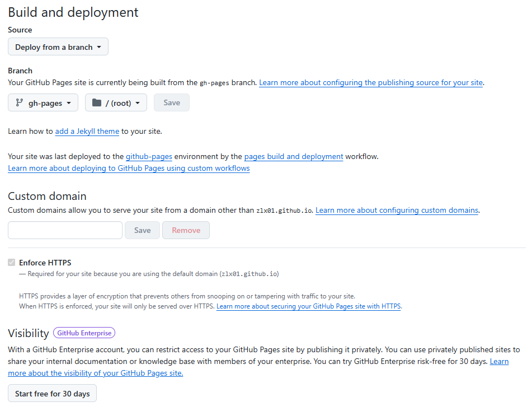Click Start free for 30 days button

[52, 393]
